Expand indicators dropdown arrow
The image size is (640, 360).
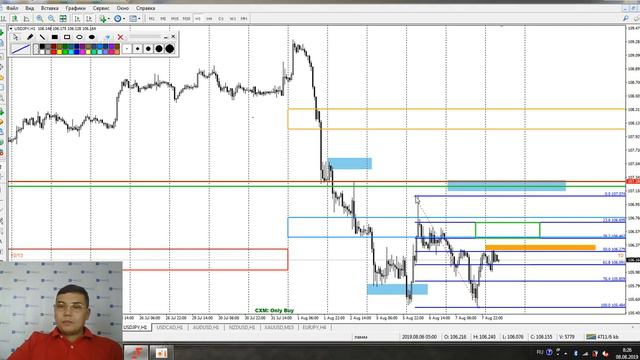pyautogui.click(x=109, y=18)
